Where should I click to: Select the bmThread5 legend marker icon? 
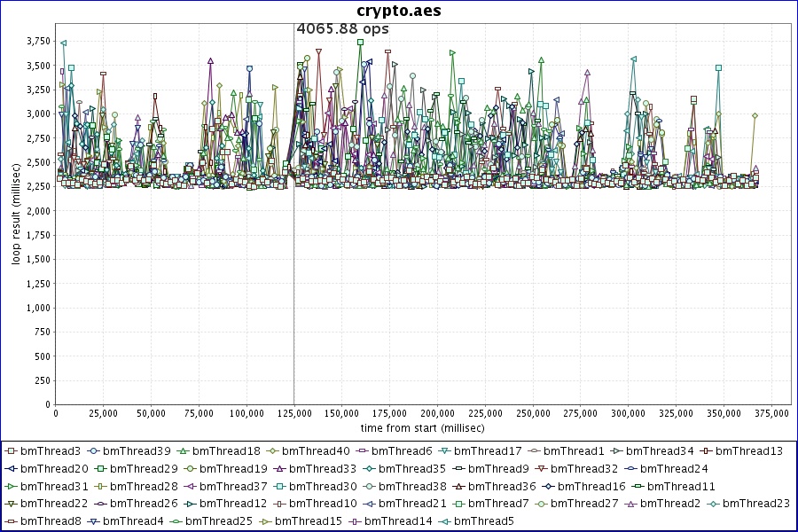click(445, 521)
